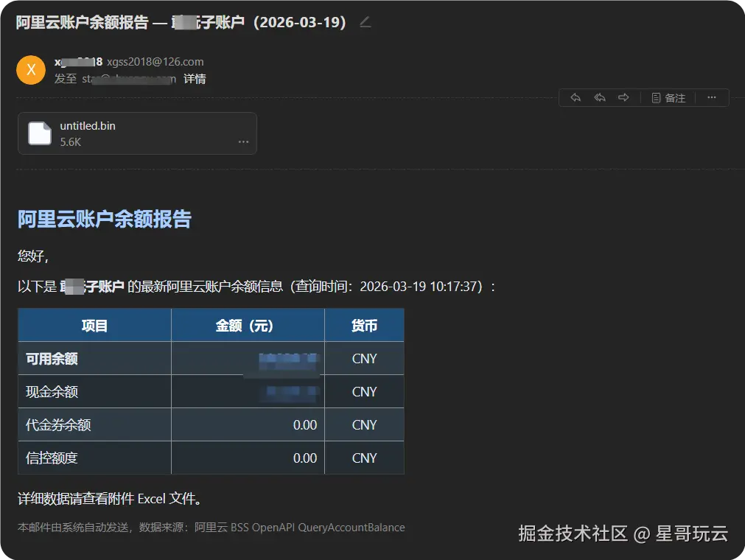Viewport: 745px width, 560px height.
Task: Open more actions menu in email toolbar
Action: click(x=711, y=97)
